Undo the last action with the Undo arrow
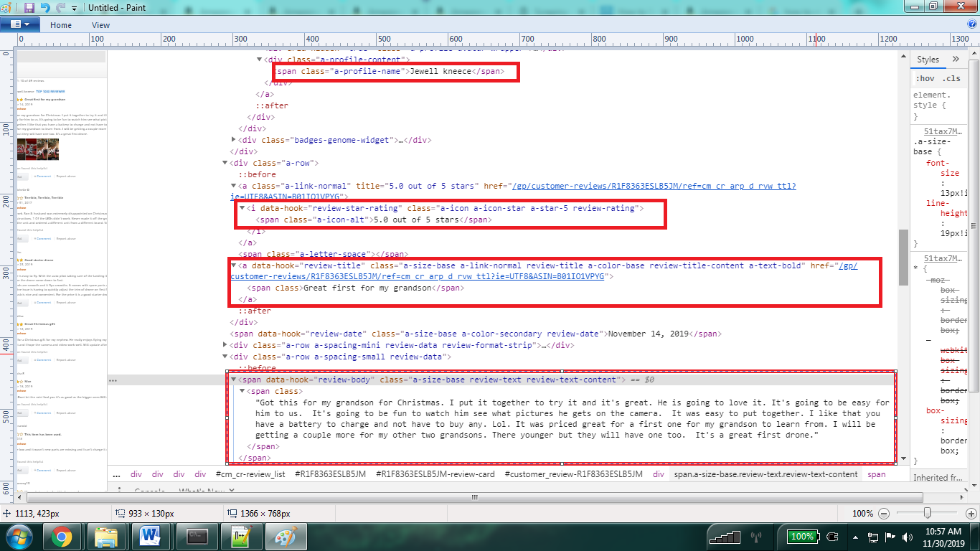Image resolution: width=980 pixels, height=551 pixels. pyautogui.click(x=45, y=8)
